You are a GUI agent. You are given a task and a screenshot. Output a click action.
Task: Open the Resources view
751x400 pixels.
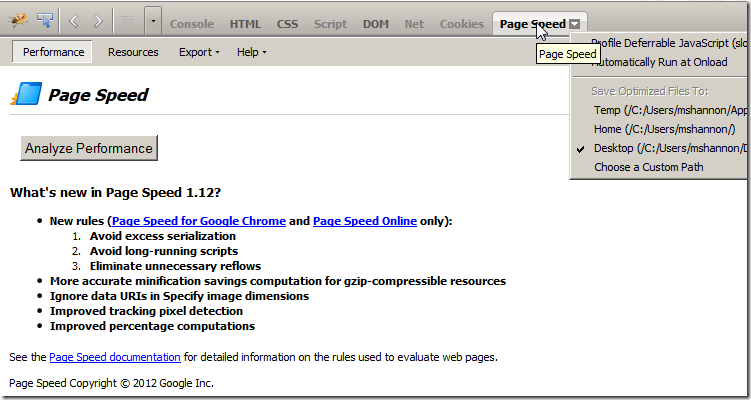[133, 52]
